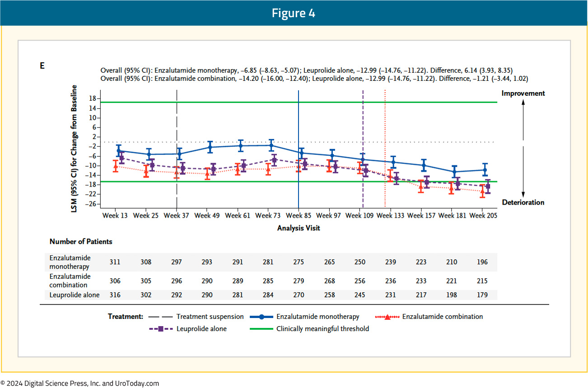This screenshot has width=588, height=388.
Task: Click the Week 61 axis label
Action: (x=238, y=216)
